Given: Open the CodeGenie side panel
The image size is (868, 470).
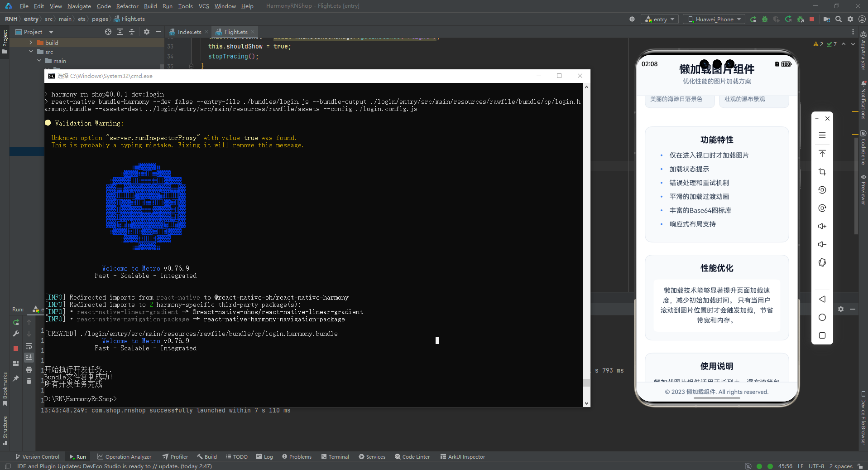Looking at the screenshot, I should [863, 148].
